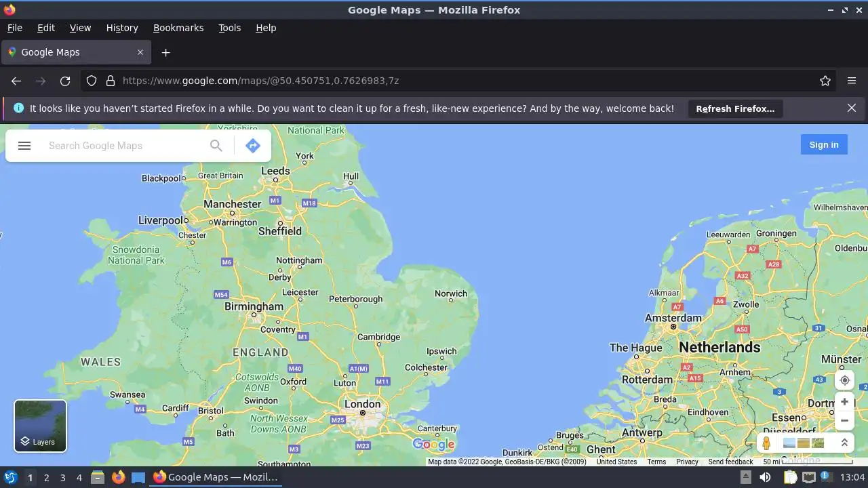The height and width of the screenshot is (488, 868).
Task: Pick the Street View pegman
Action: click(x=766, y=443)
